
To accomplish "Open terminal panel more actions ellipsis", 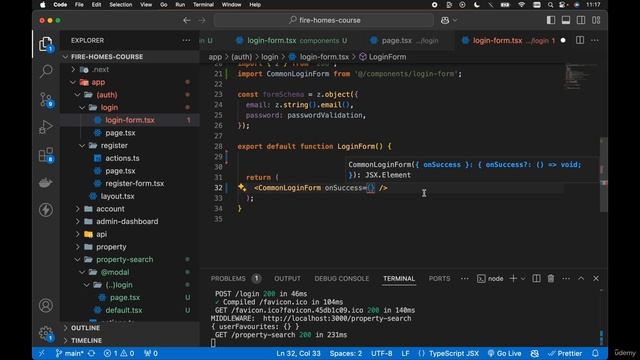I will point(566,278).
